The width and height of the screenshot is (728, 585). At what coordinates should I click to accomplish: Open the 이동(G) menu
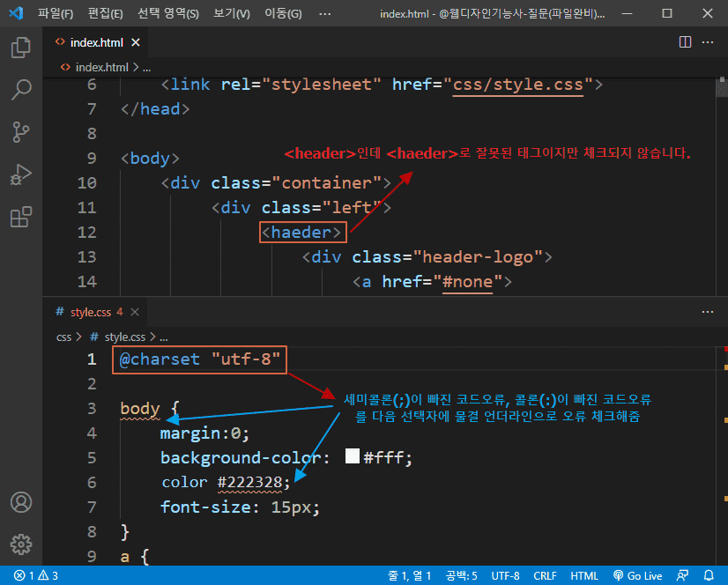pyautogui.click(x=283, y=13)
